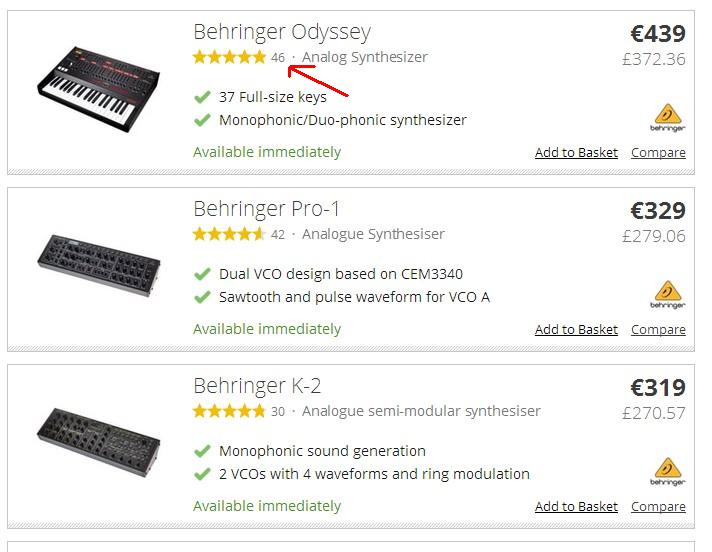Click the green checkmark beside 37 Full-size keys
712x552 pixels.
(x=202, y=97)
